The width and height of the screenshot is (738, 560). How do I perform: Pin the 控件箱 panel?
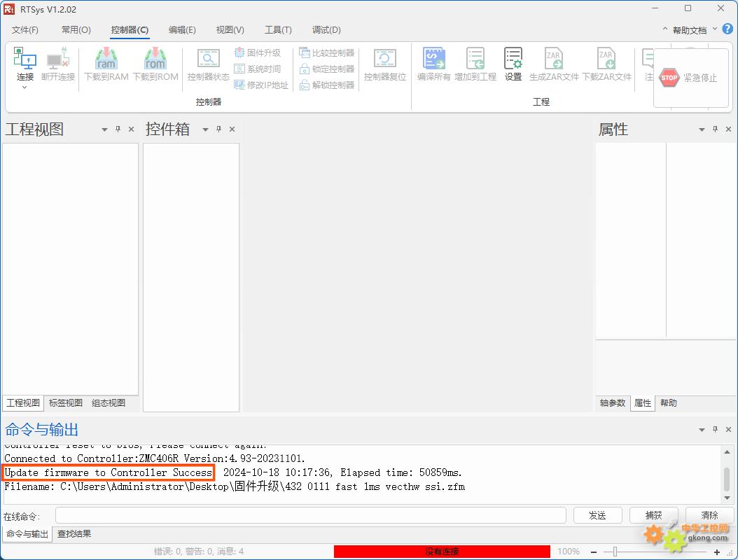click(218, 129)
